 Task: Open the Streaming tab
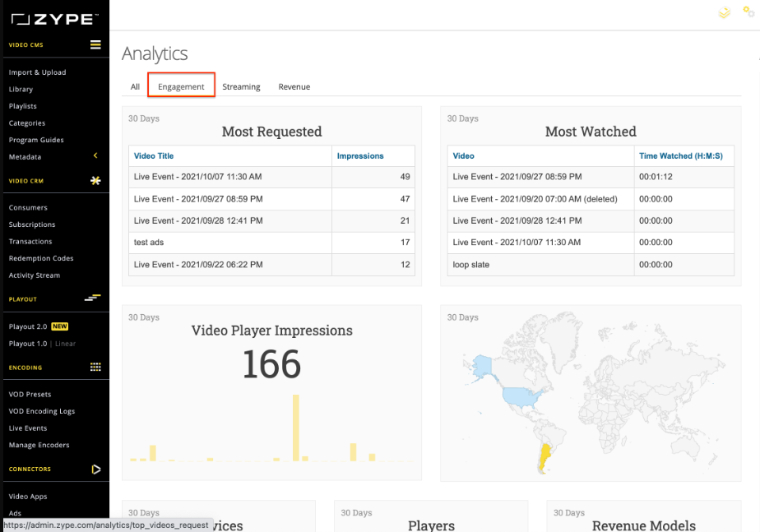241,86
